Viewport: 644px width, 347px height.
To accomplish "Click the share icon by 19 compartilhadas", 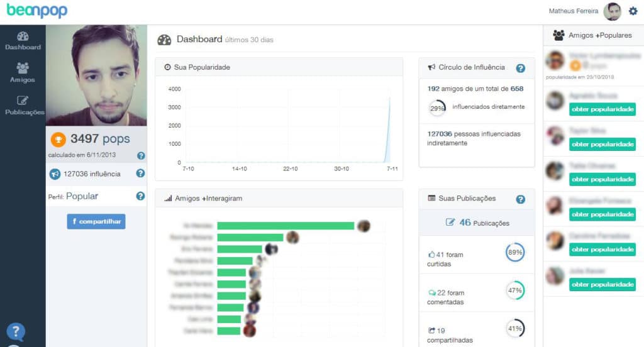I will (431, 330).
